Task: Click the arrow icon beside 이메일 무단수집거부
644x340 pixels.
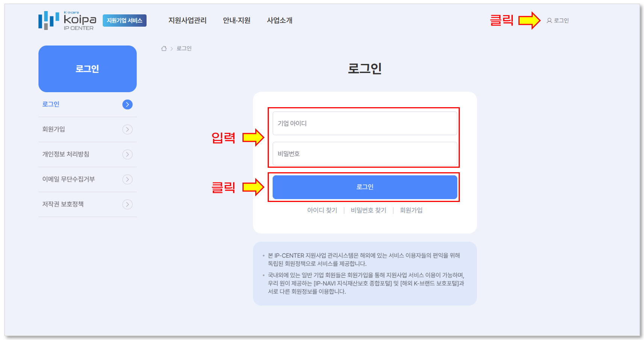Action: click(127, 179)
